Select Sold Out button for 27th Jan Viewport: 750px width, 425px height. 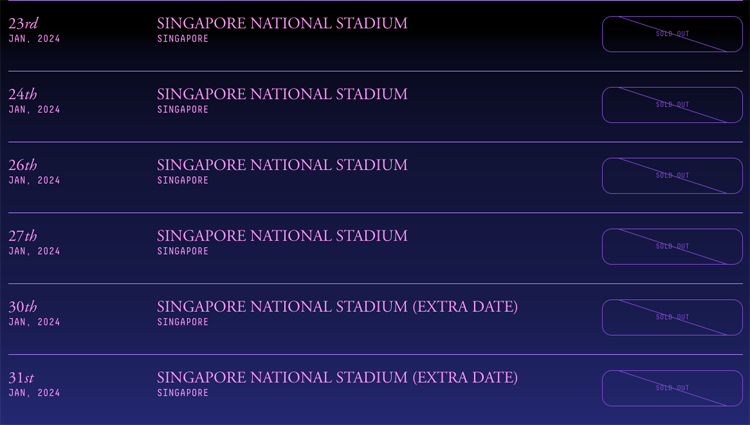672,246
